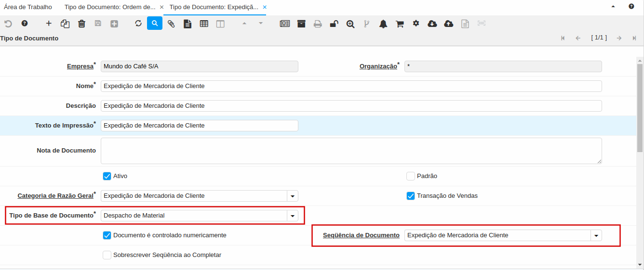Open the report newspaper icon

click(x=285, y=24)
